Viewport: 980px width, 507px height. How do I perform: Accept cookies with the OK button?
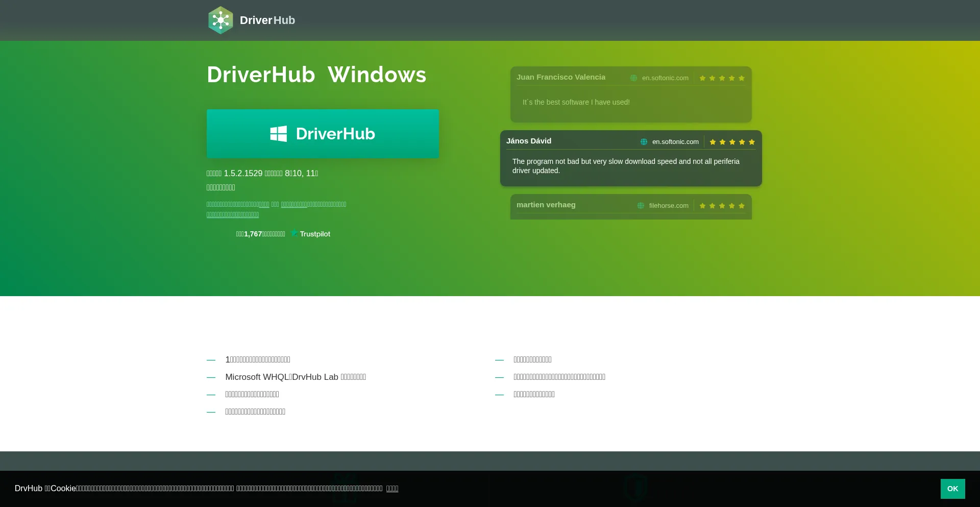[952, 489]
